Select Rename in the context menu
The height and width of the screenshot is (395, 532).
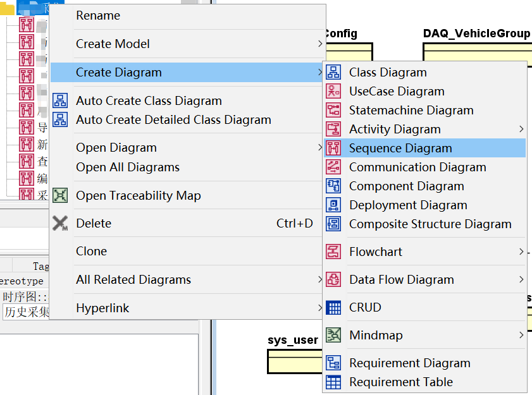click(98, 16)
